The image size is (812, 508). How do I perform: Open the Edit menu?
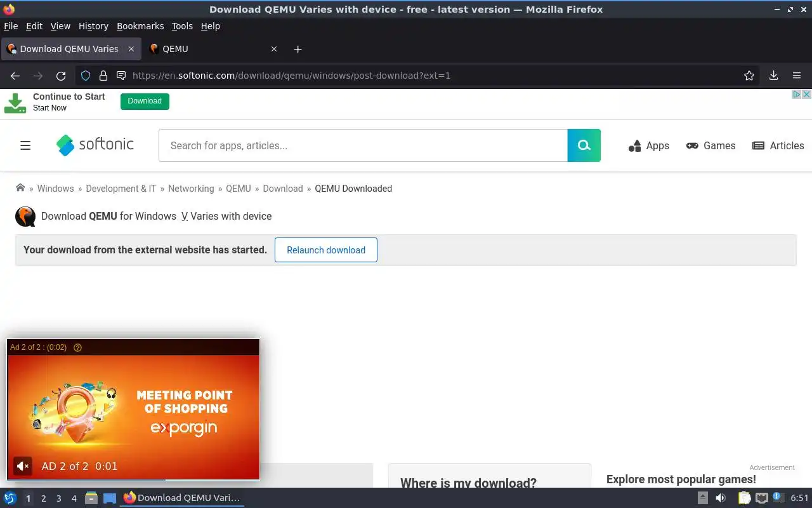pyautogui.click(x=34, y=26)
